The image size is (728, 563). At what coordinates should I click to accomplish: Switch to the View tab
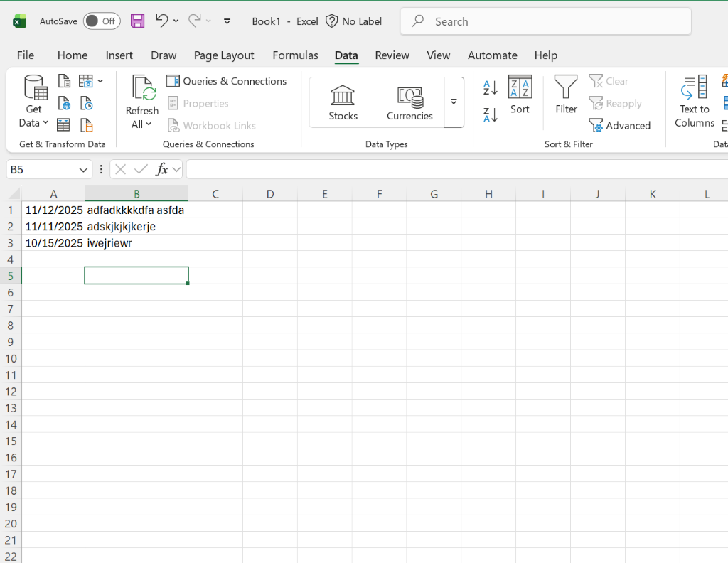tap(438, 55)
